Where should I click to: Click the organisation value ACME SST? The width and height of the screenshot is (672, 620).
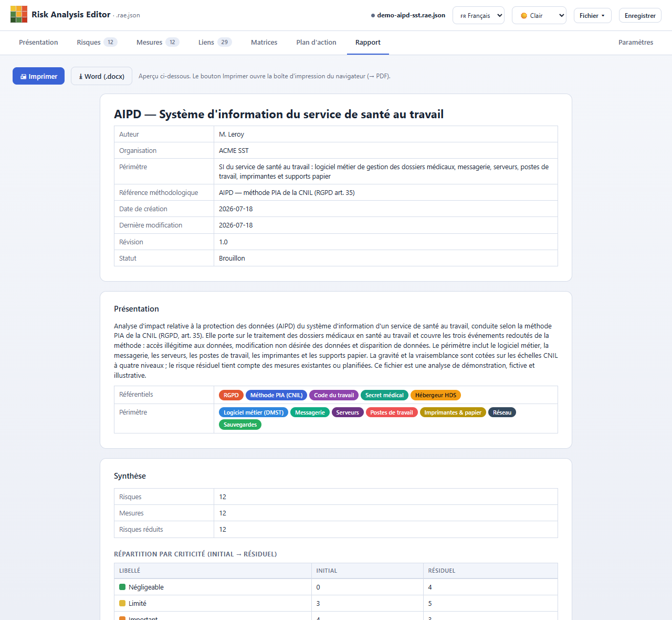[234, 150]
